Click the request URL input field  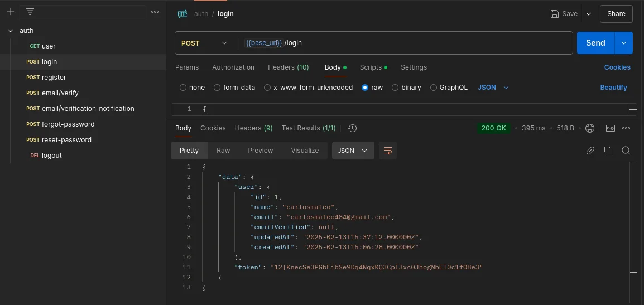(x=405, y=43)
